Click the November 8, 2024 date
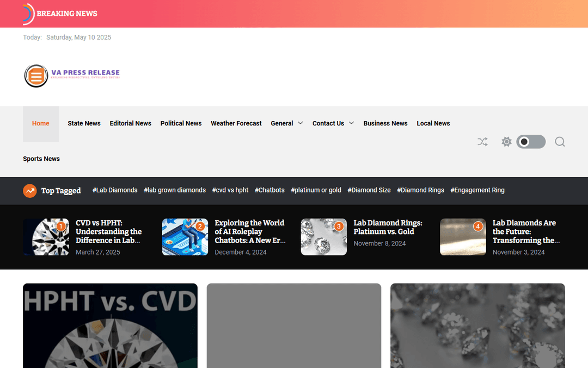 [379, 243]
